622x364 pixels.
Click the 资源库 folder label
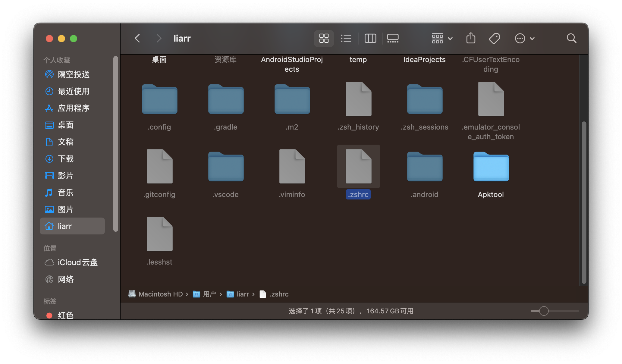(225, 59)
